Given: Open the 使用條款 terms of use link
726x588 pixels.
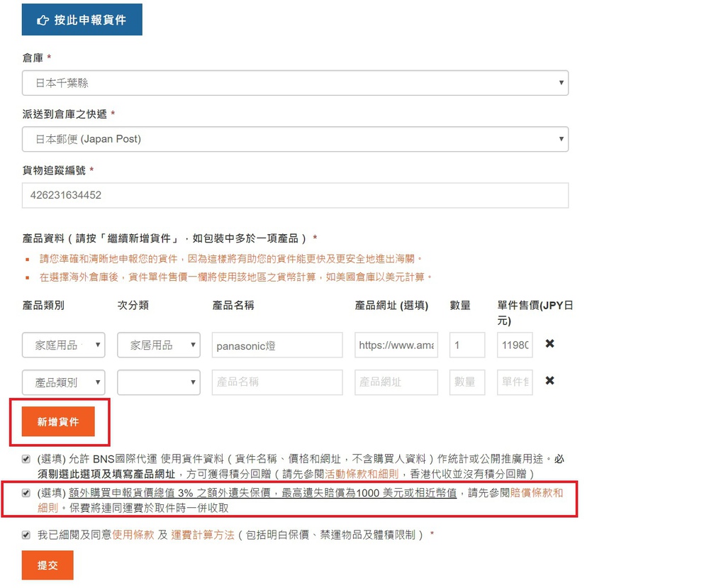Looking at the screenshot, I should (133, 535).
